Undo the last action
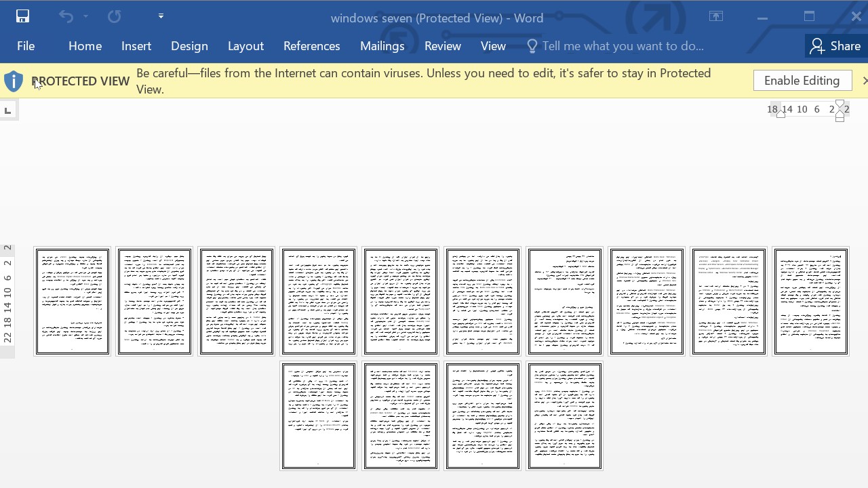 pyautogui.click(x=66, y=16)
